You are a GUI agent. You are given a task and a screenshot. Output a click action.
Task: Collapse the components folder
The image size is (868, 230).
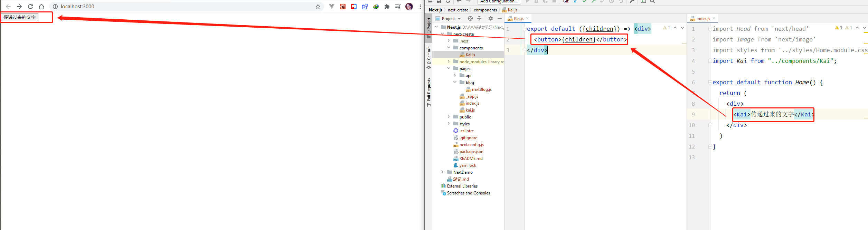[x=449, y=48]
